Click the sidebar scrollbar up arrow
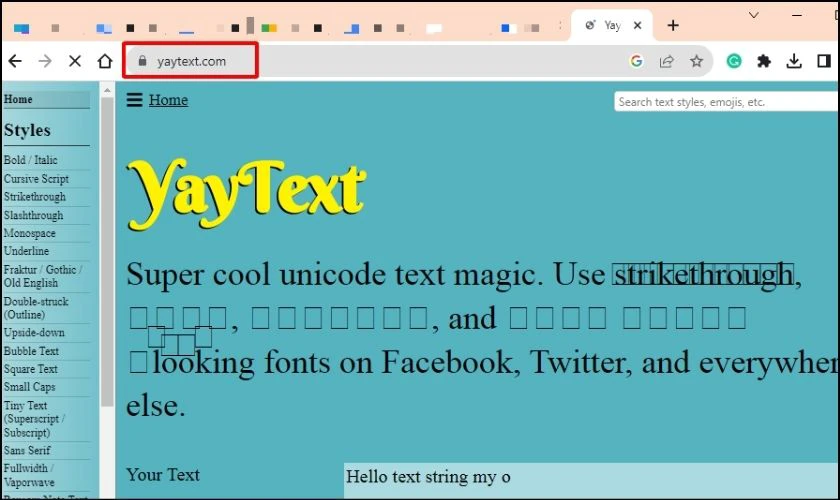840x500 pixels. [107, 90]
